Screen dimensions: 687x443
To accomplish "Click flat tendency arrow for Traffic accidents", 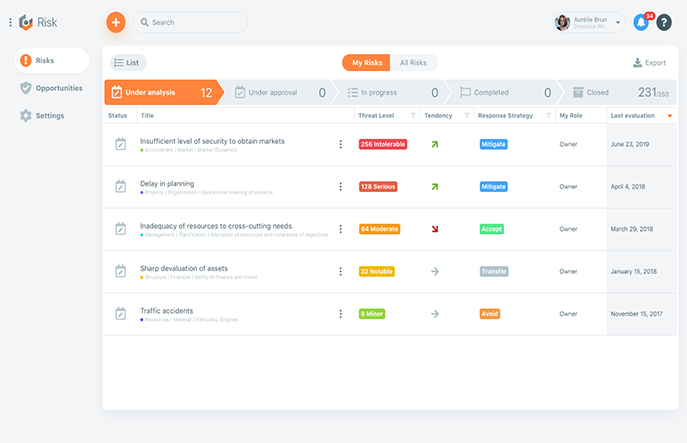I will (x=435, y=314).
